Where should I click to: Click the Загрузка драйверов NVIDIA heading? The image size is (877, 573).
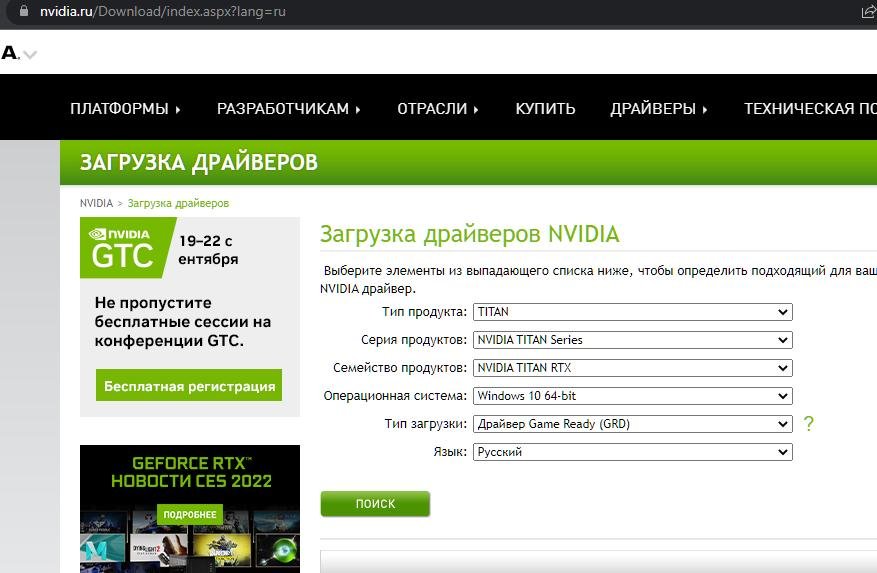coord(470,234)
